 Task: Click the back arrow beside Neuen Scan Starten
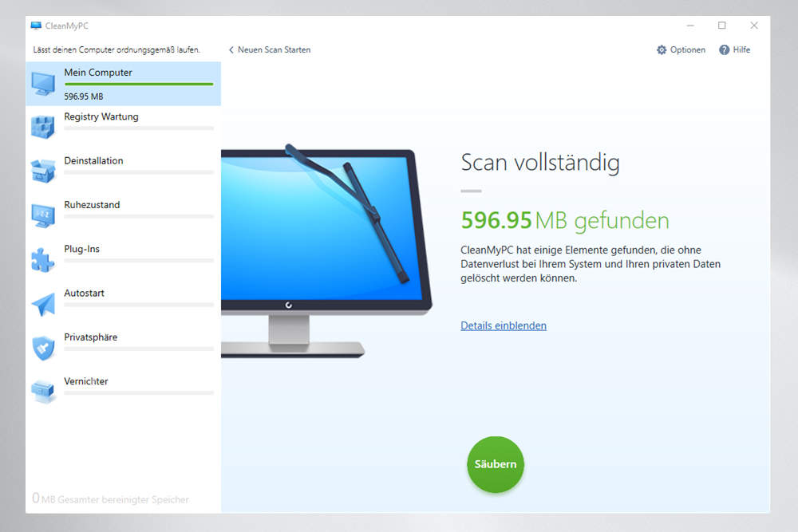(x=231, y=49)
